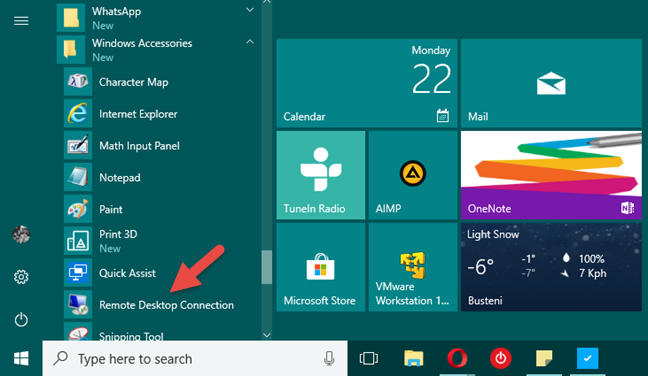The width and height of the screenshot is (648, 376).
Task: Click the 'Type here to search' box
Action: [x=195, y=359]
